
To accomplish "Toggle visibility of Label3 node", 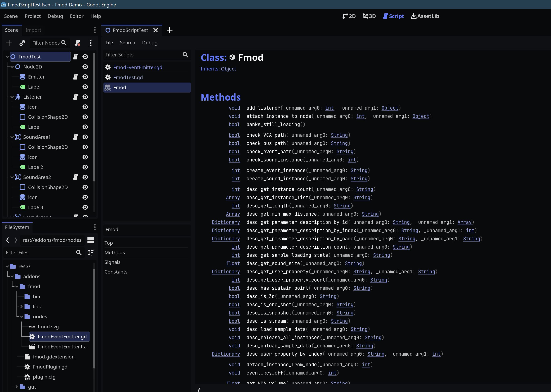I will click(x=85, y=207).
